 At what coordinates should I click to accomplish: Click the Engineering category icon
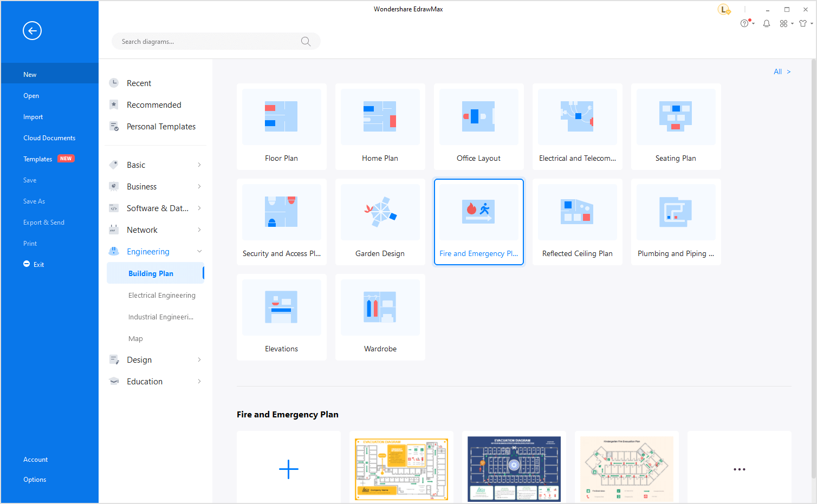pos(114,251)
